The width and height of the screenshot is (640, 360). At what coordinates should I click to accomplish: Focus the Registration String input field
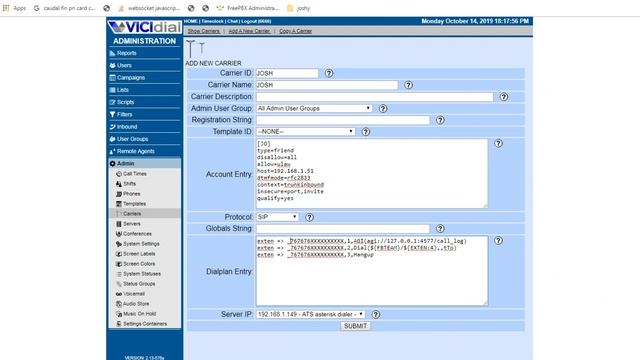coord(343,120)
